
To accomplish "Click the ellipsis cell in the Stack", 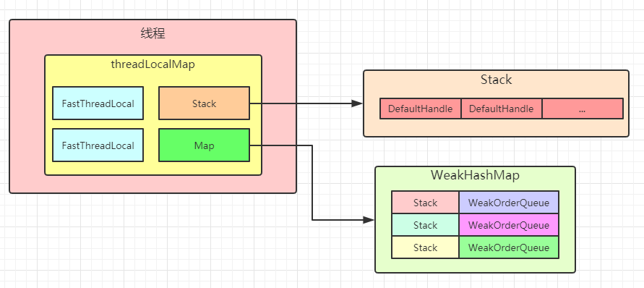I will [x=583, y=109].
